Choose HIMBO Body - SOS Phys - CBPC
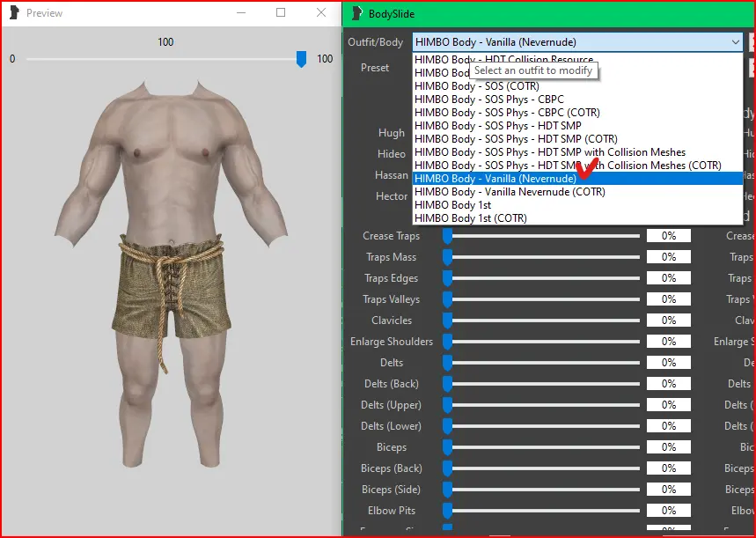756x538 pixels. point(577,99)
